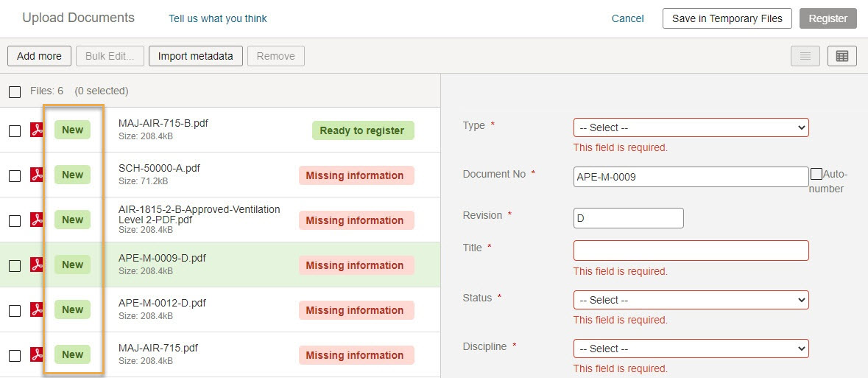
Task: Click PDF icon for AIR-1815-2-B Ventilation file
Action: pos(37,220)
